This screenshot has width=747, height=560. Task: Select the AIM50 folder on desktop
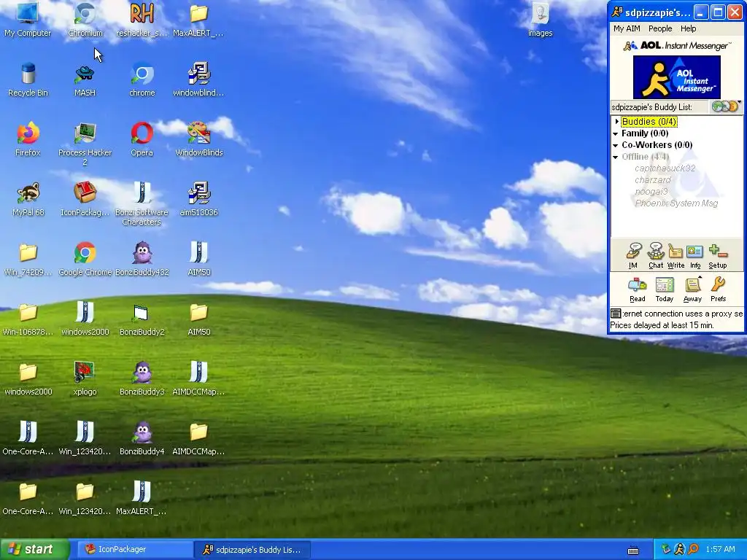[x=199, y=318]
